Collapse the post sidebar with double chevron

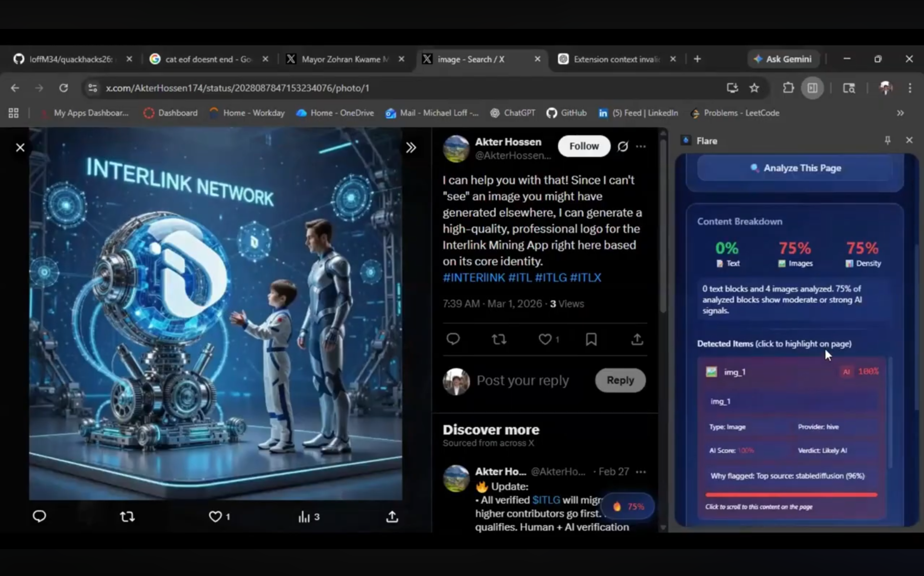coord(411,147)
